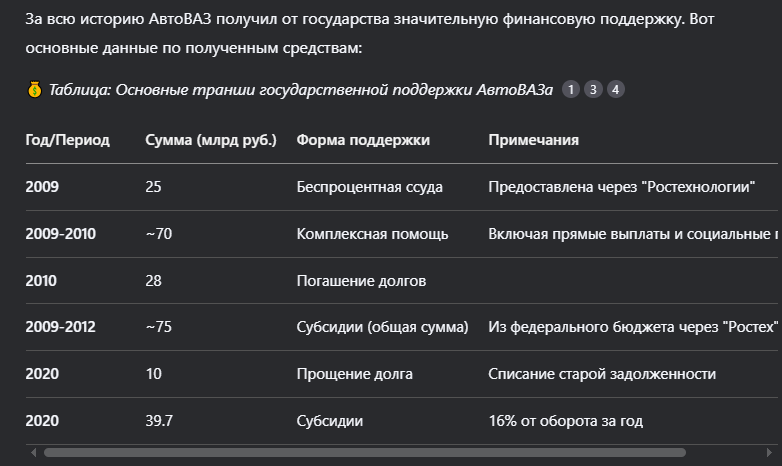Click the Беспроцентная ссуда cell
The image size is (782, 466).
pyautogui.click(x=370, y=187)
